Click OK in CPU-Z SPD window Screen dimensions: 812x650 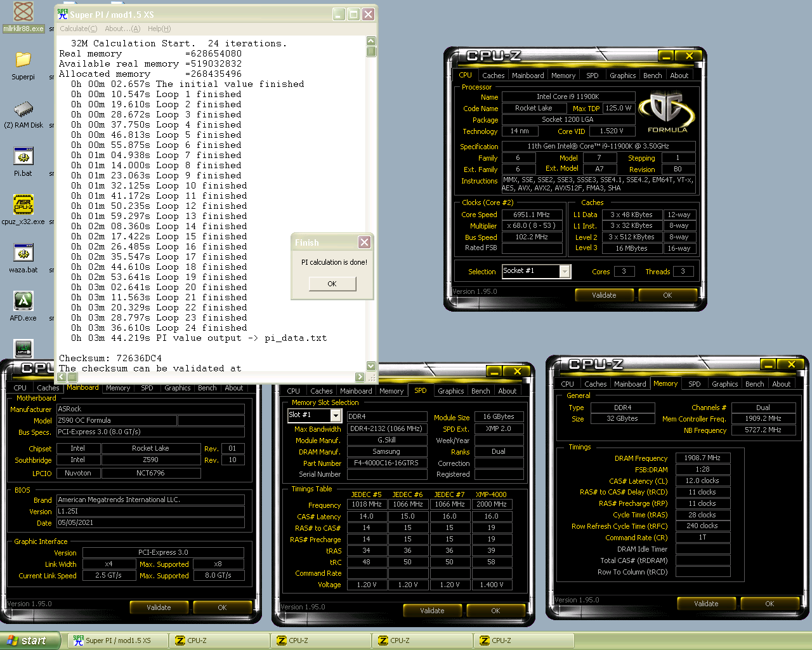click(x=495, y=611)
